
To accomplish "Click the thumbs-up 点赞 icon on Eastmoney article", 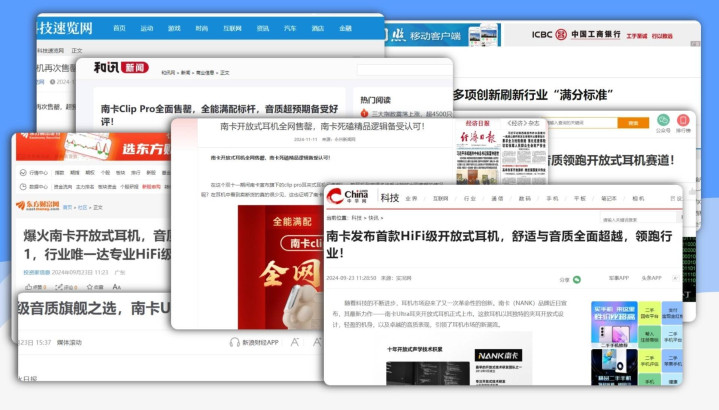I will coord(29,287).
